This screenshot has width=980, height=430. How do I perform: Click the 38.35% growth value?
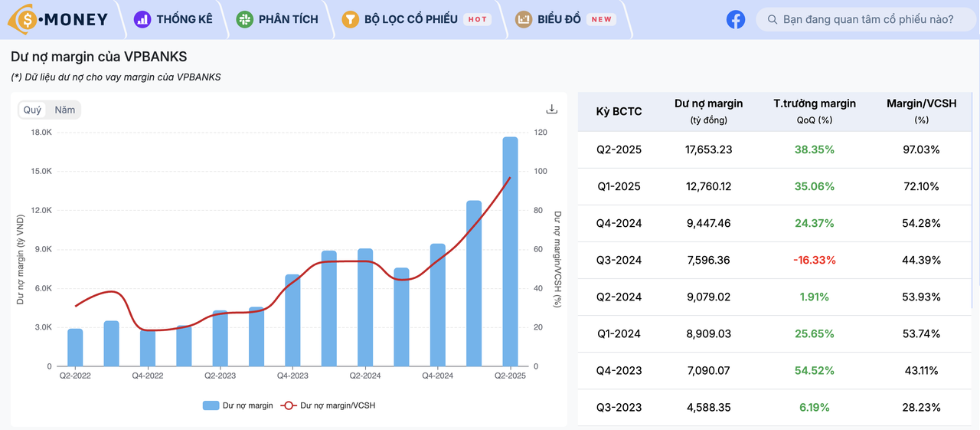point(815,149)
